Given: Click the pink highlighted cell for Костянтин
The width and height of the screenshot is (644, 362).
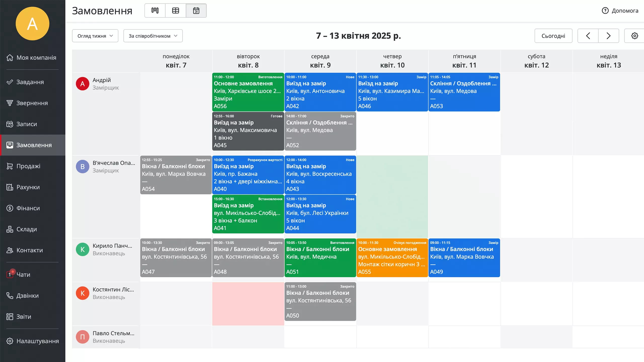Looking at the screenshot, I should point(248,304).
